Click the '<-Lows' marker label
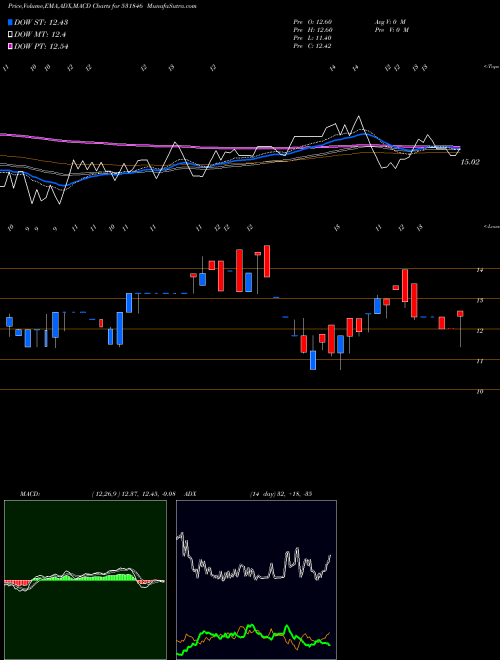 (492, 226)
